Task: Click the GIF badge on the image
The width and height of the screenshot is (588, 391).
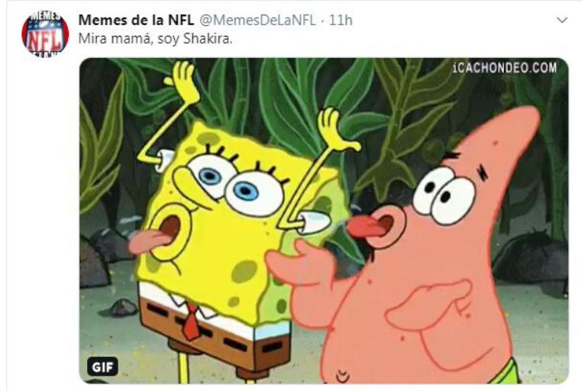Action: 99,367
